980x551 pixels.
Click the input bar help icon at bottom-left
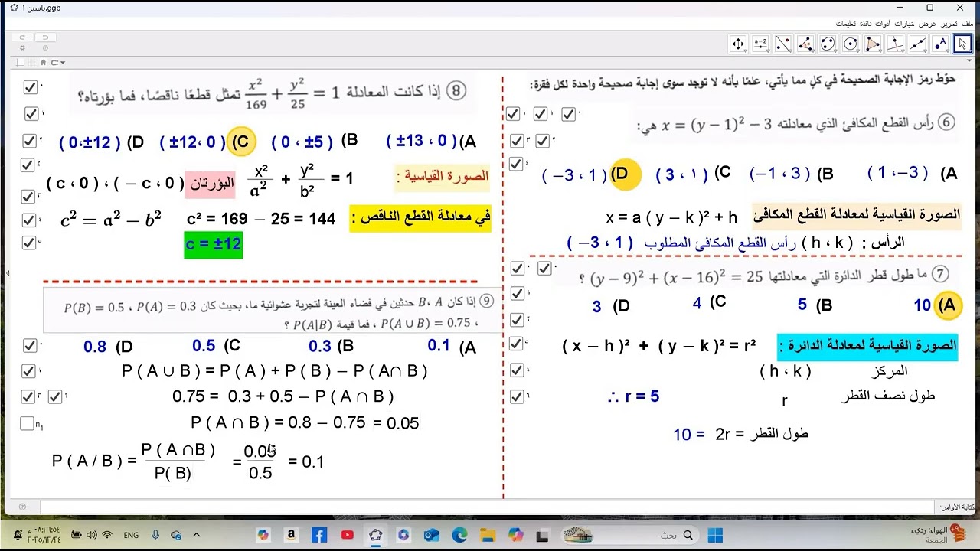(22, 507)
